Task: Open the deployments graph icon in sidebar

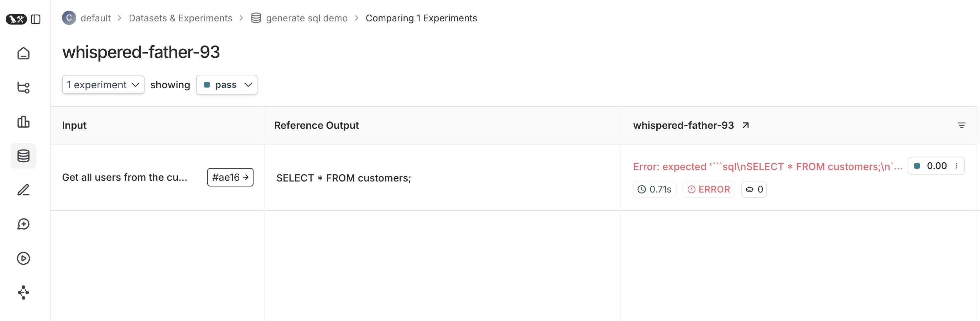Action: pos(23,293)
